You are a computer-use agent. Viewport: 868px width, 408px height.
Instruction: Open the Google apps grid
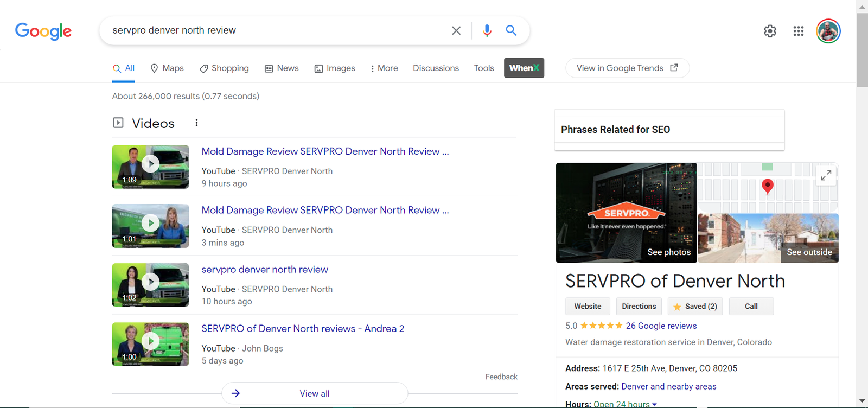point(798,31)
